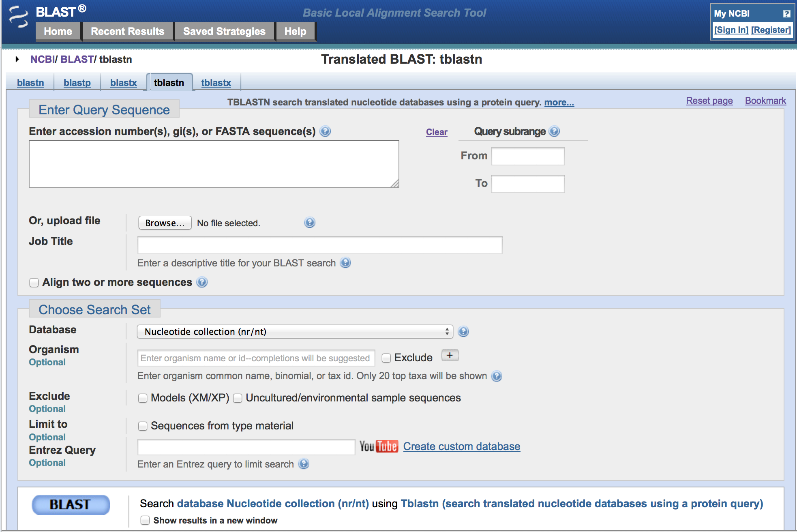Click the Enter Query Sequence heading
The height and width of the screenshot is (532, 797).
tap(104, 110)
